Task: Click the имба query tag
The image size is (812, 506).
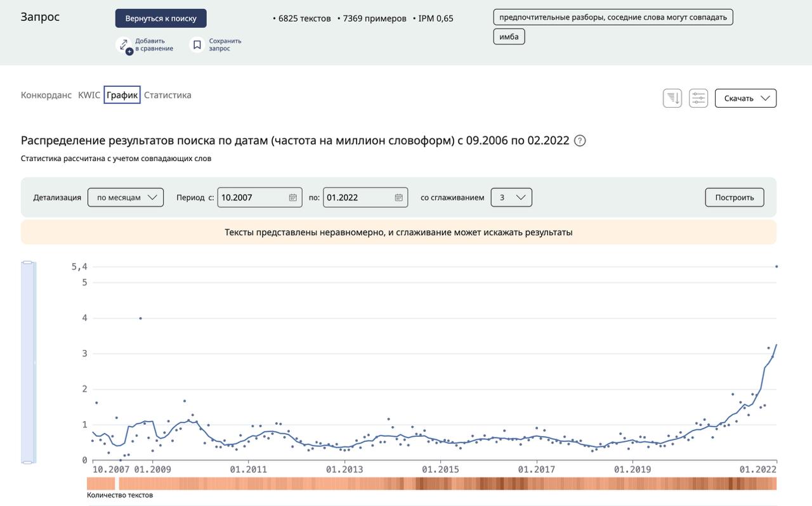Action: pos(509,37)
